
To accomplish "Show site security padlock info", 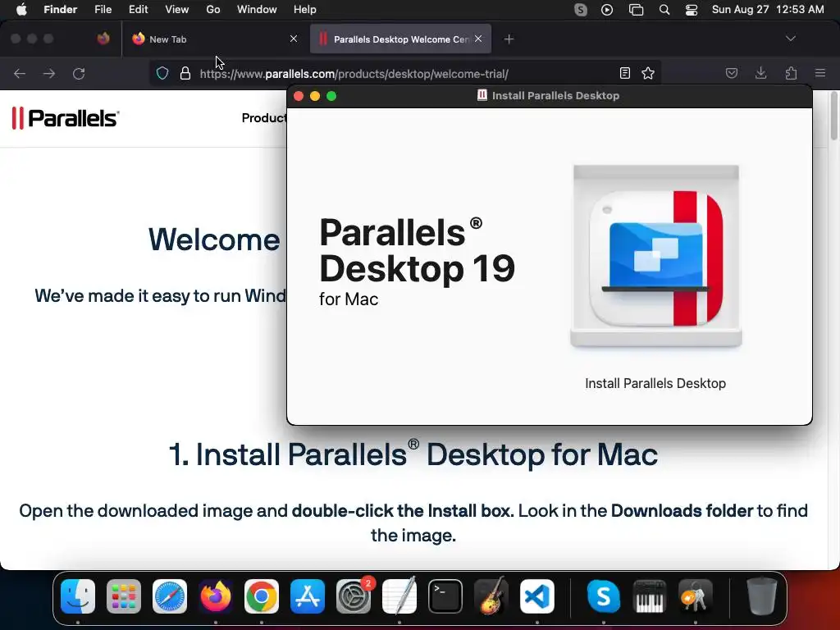I will coord(185,73).
